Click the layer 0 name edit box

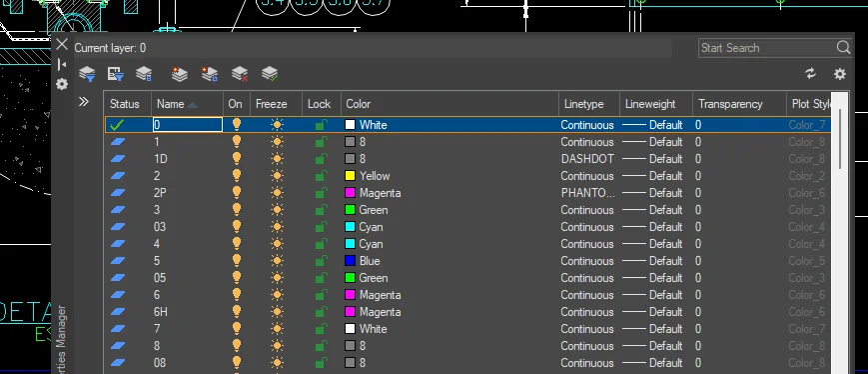click(188, 125)
